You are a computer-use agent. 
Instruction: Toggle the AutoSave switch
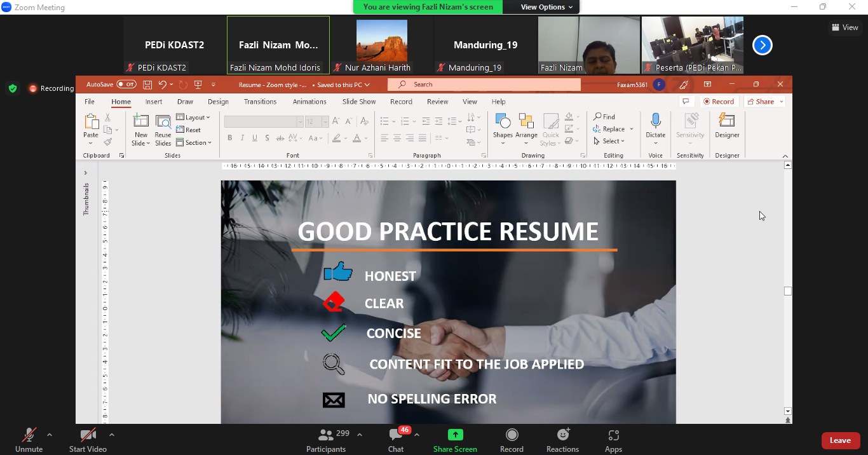coord(126,85)
